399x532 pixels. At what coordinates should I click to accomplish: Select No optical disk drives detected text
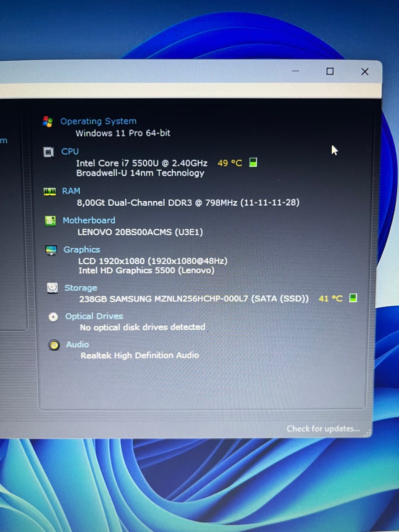pyautogui.click(x=143, y=327)
